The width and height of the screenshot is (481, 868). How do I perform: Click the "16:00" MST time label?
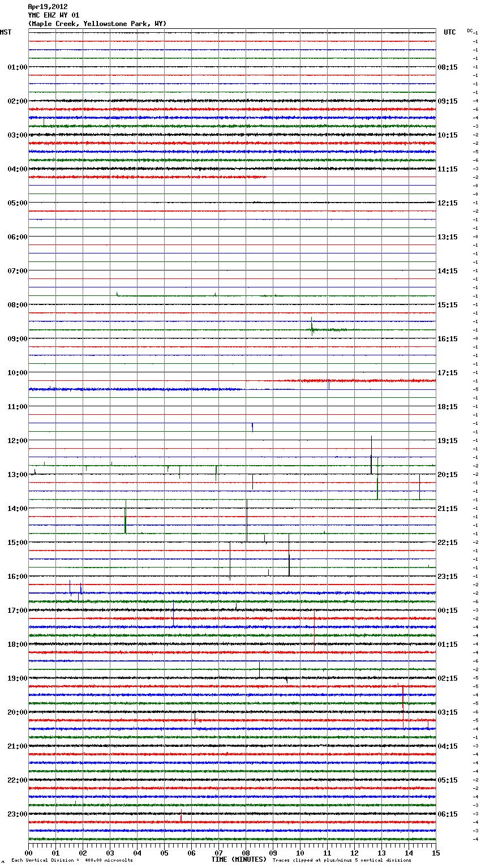[18, 577]
